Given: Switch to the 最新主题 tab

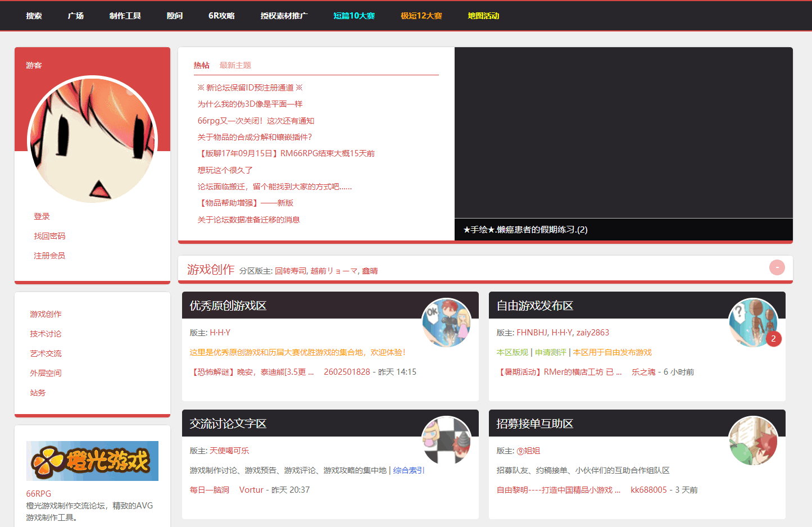Looking at the screenshot, I should pos(235,65).
